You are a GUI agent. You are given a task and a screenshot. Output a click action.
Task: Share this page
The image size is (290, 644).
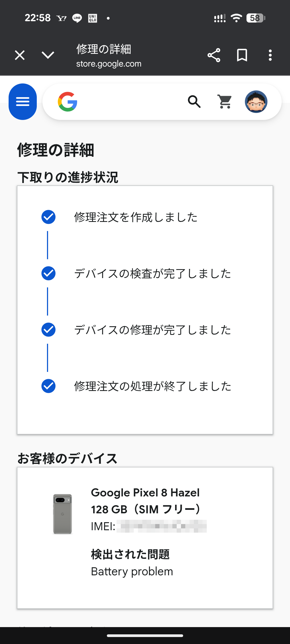point(214,55)
